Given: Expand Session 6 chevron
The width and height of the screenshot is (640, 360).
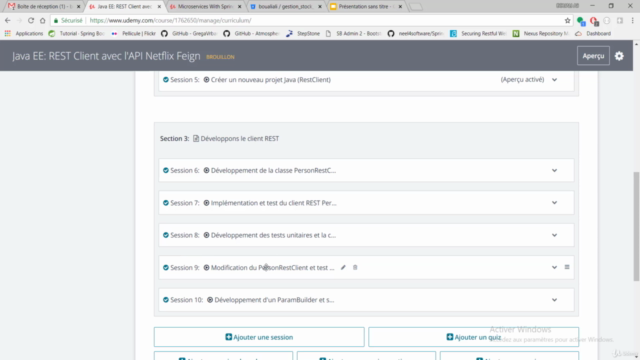Looking at the screenshot, I should point(554,170).
